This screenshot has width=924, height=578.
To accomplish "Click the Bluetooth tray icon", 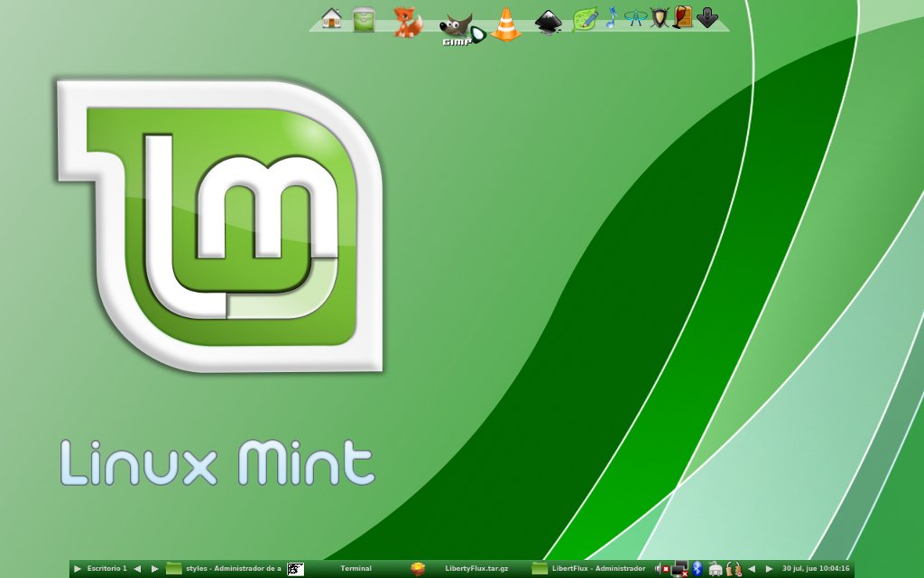I will [698, 569].
